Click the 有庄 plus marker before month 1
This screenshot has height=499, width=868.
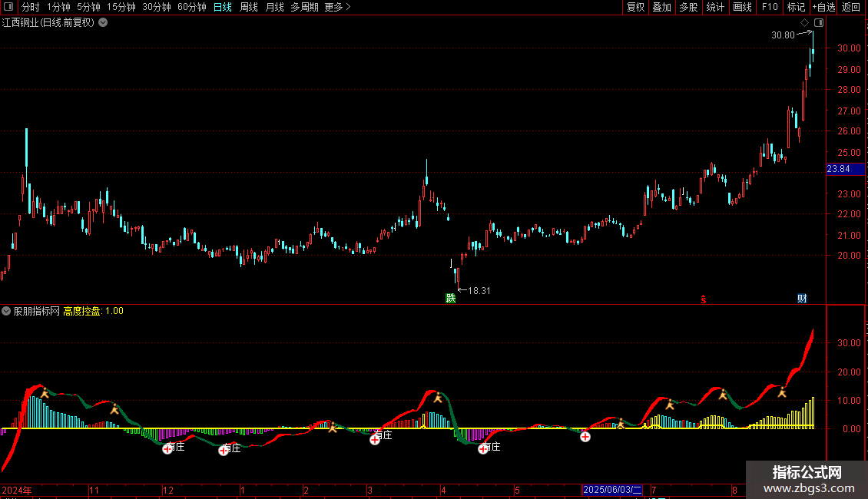coord(224,451)
